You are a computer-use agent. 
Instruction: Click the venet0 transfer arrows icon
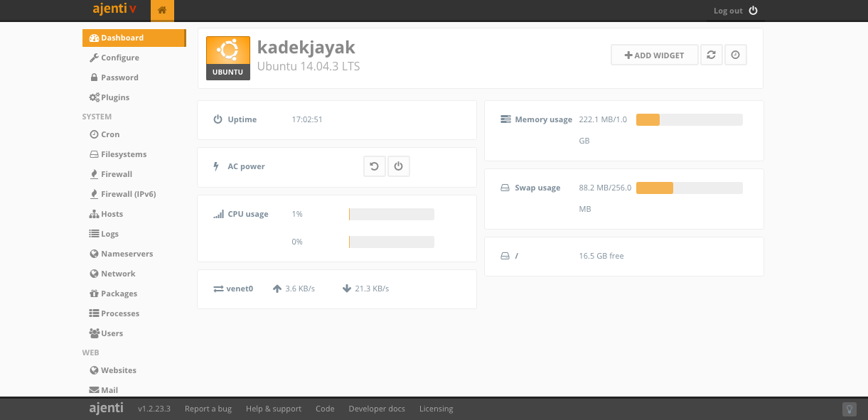point(218,289)
